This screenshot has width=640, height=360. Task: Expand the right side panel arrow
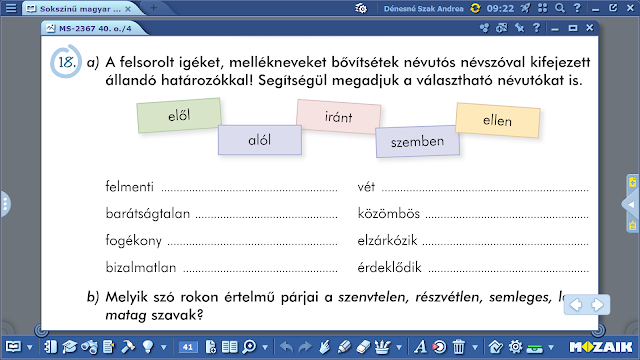coord(630,204)
